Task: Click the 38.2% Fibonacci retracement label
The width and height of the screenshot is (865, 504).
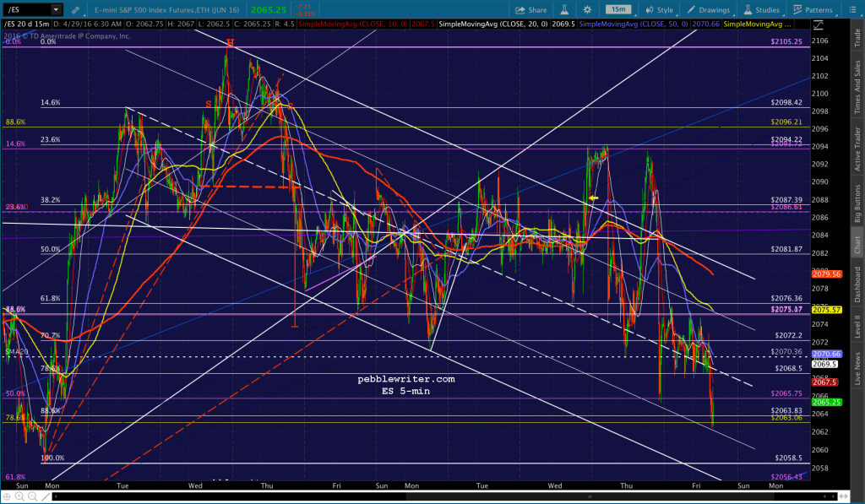Action: (x=50, y=199)
